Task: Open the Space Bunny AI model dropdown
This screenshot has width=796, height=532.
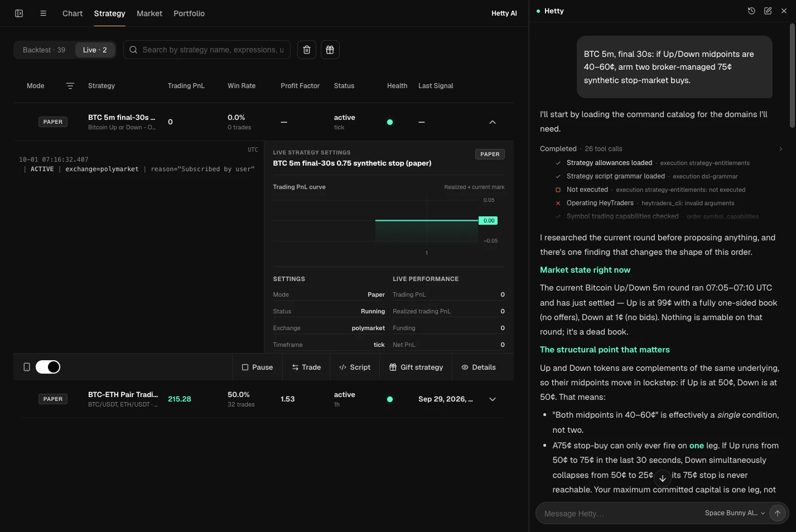Action: (x=735, y=513)
